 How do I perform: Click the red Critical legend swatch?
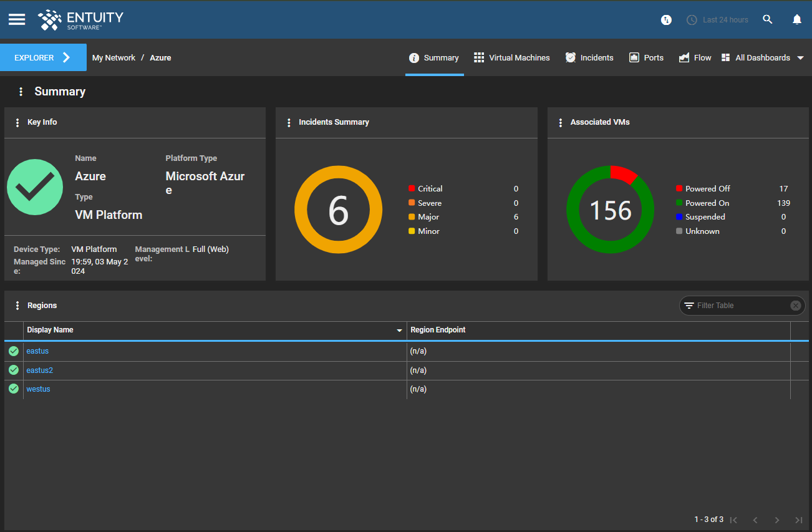pos(412,188)
